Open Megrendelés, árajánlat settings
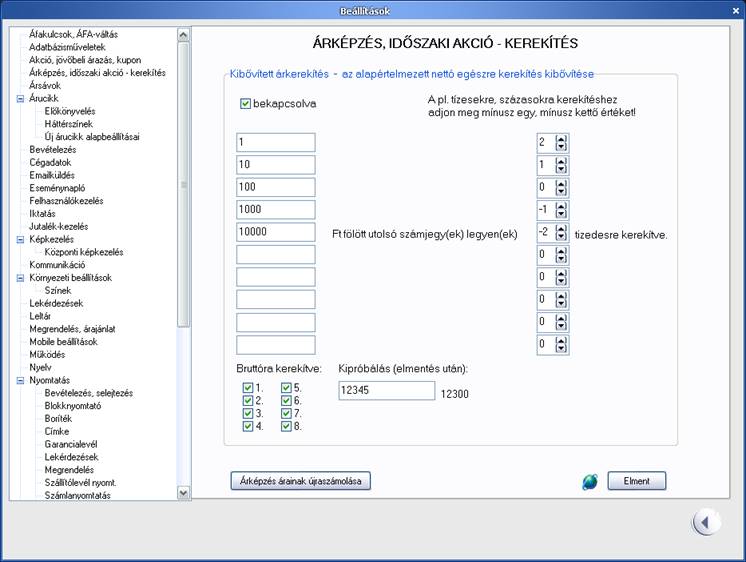Screen dimensions: 746x562 click(72, 329)
